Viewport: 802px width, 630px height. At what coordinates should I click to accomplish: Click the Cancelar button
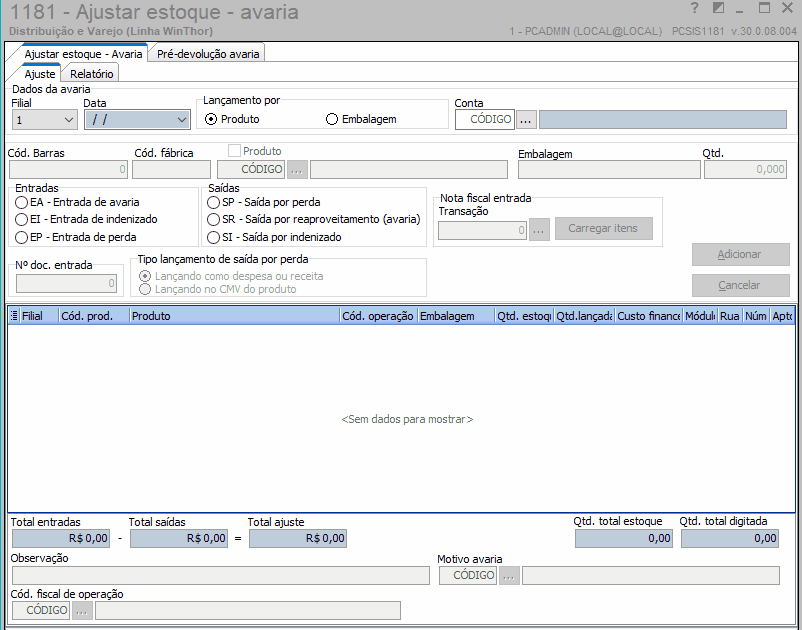[x=741, y=285]
